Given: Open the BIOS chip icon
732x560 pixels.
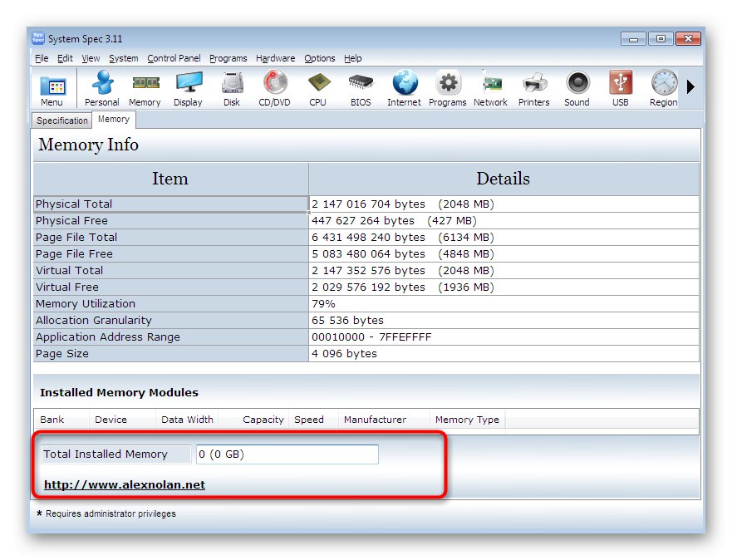Looking at the screenshot, I should coord(361,89).
